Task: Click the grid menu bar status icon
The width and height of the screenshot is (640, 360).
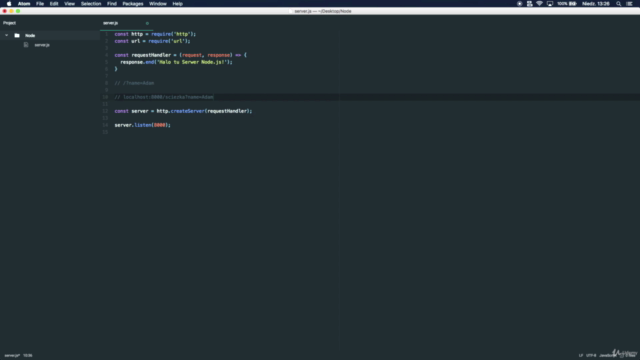Action: click(x=530, y=4)
